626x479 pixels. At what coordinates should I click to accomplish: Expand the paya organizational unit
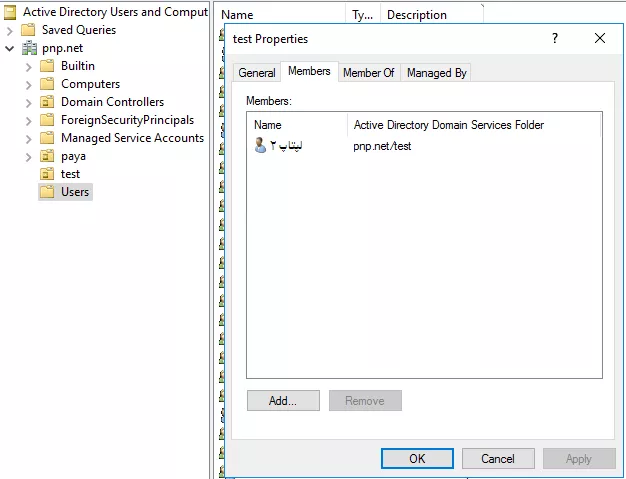(28, 157)
